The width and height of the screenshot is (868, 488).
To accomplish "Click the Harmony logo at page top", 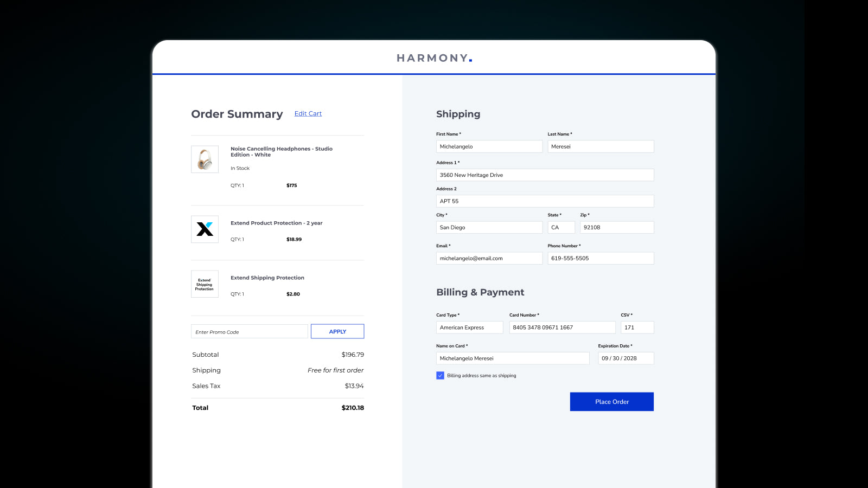I will click(x=433, y=57).
